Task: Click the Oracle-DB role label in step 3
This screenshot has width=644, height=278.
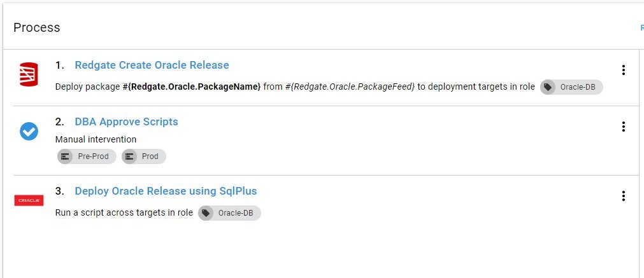Action: tap(236, 213)
